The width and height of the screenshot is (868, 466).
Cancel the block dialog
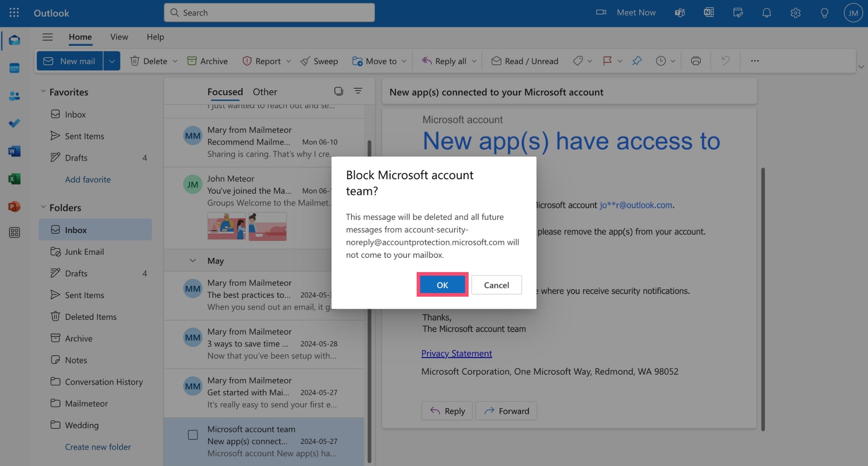click(x=496, y=285)
